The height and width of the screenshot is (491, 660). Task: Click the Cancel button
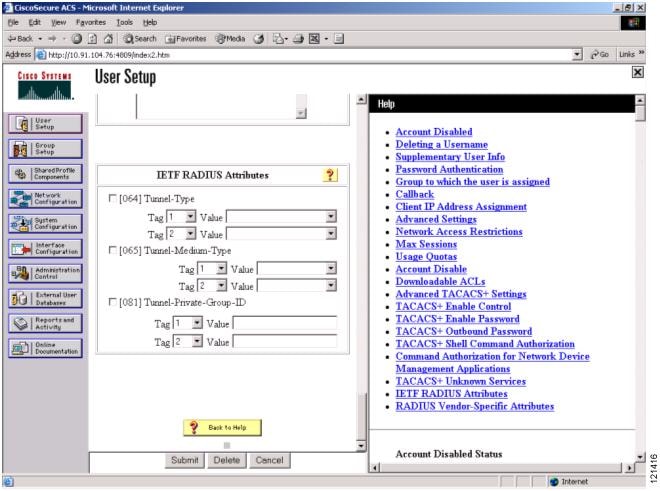269,460
